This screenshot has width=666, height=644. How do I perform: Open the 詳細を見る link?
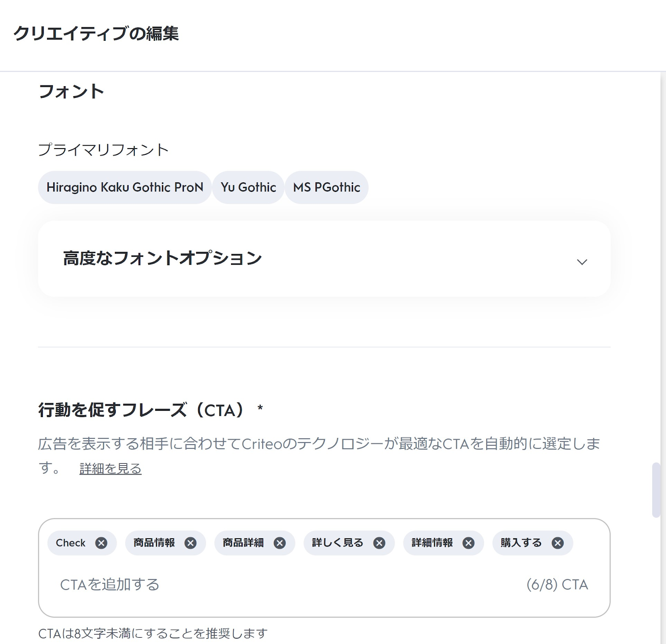pyautogui.click(x=110, y=469)
